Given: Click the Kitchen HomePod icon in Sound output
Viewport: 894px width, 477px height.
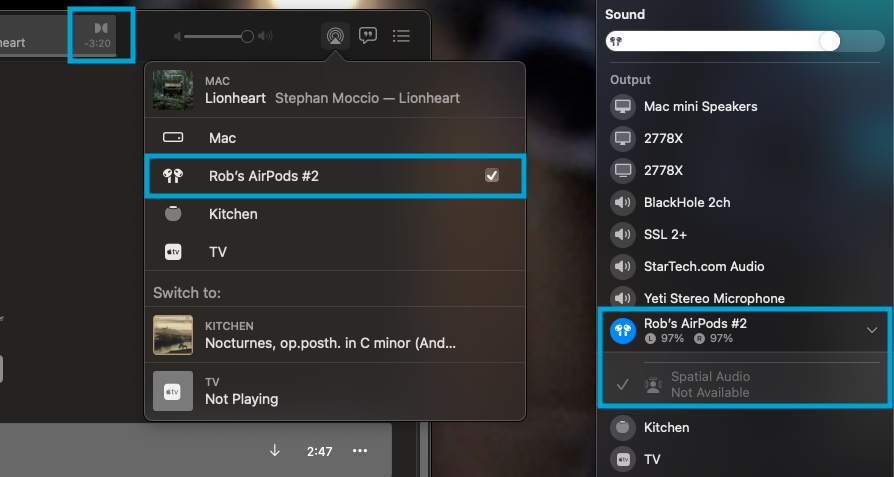Looking at the screenshot, I should pyautogui.click(x=623, y=427).
